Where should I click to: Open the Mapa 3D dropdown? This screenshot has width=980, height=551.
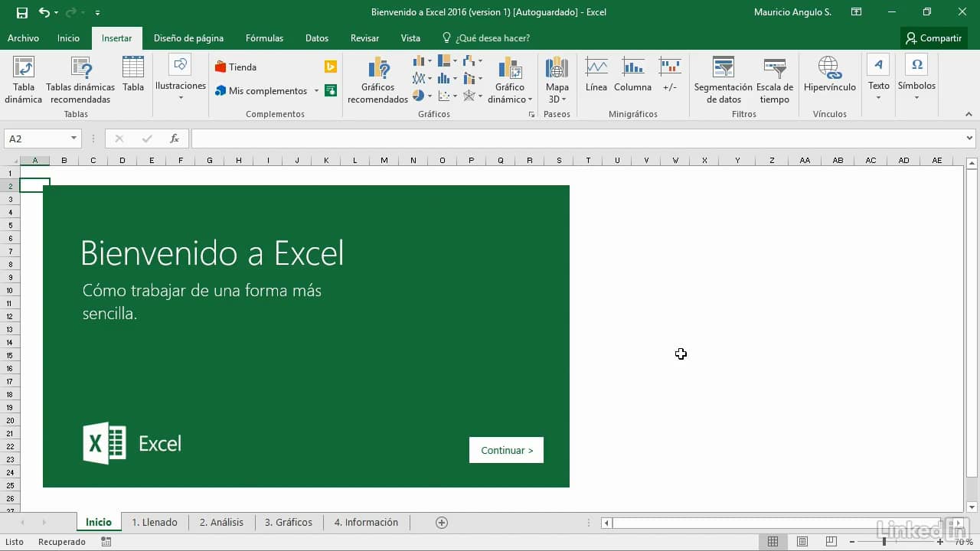(563, 99)
